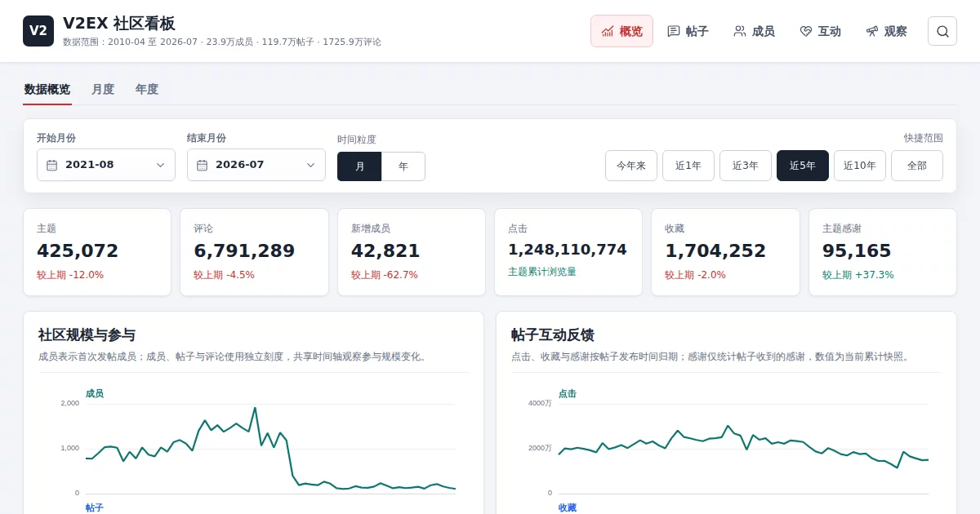This screenshot has height=514, width=980.
Task: Switch to the 年度 tab
Action: coord(147,90)
